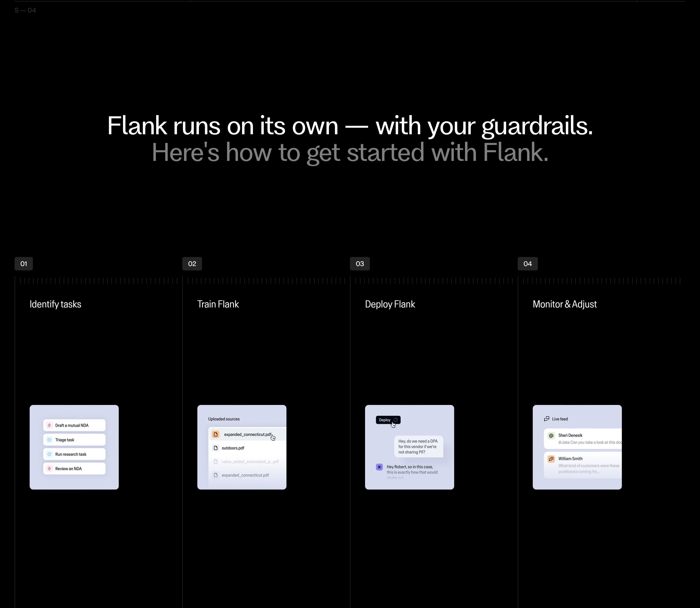
Task: Click the 'Here's how to get started' subheadline
Action: click(x=350, y=153)
